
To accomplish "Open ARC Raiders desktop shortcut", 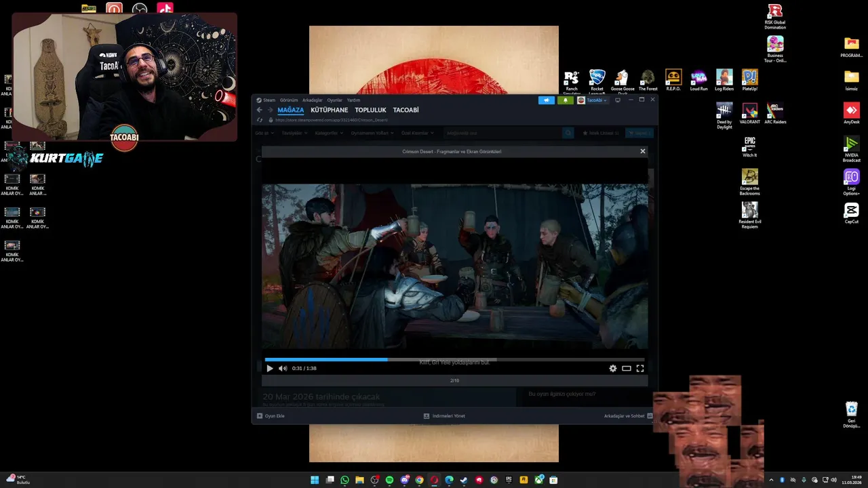I will pyautogui.click(x=775, y=113).
